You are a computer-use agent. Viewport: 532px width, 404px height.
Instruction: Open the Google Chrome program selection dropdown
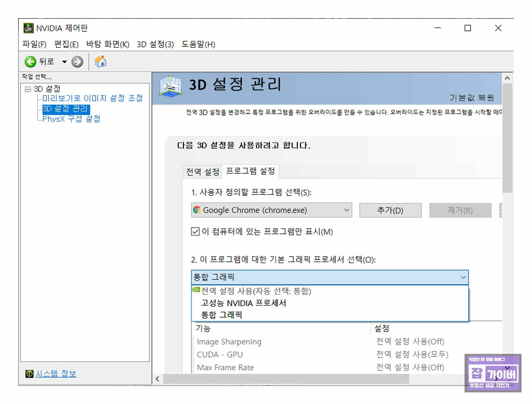346,210
